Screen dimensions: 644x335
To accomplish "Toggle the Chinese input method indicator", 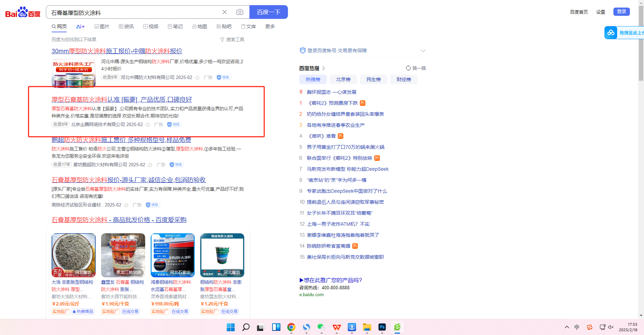I will 577,327.
